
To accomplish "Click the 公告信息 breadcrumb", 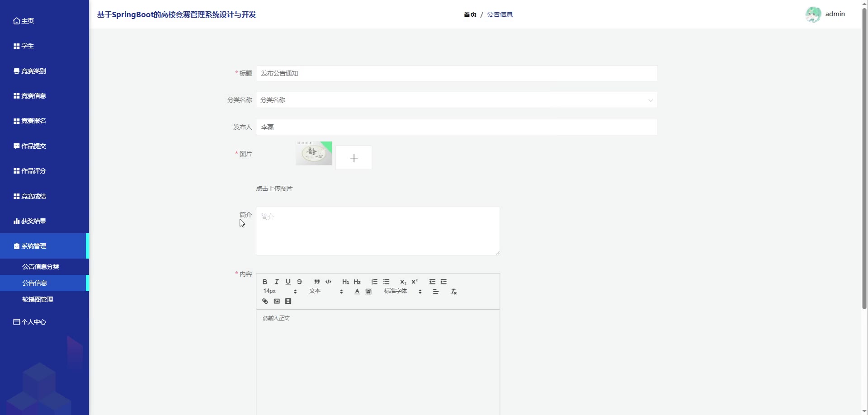I will (500, 14).
